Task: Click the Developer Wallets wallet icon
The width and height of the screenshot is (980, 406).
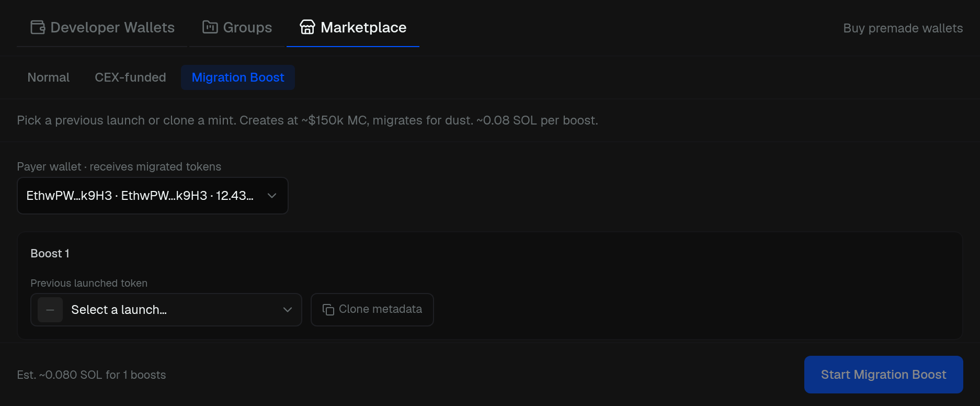Action: (x=38, y=27)
